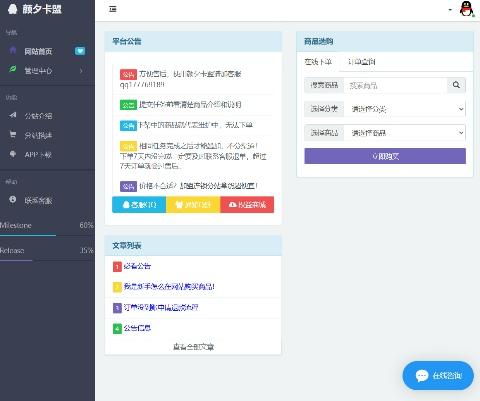Open the 联系客服 sidebar item
The image size is (480, 401).
[x=38, y=200]
